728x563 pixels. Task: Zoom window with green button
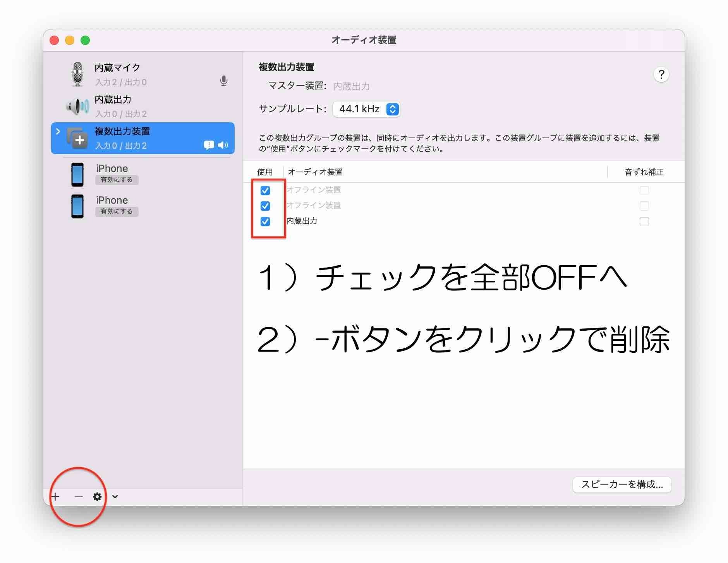click(85, 40)
